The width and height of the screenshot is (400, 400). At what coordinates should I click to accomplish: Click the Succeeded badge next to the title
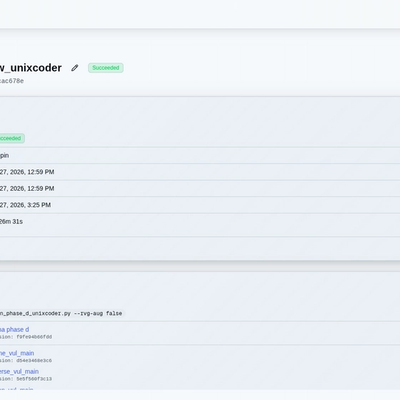click(x=106, y=68)
